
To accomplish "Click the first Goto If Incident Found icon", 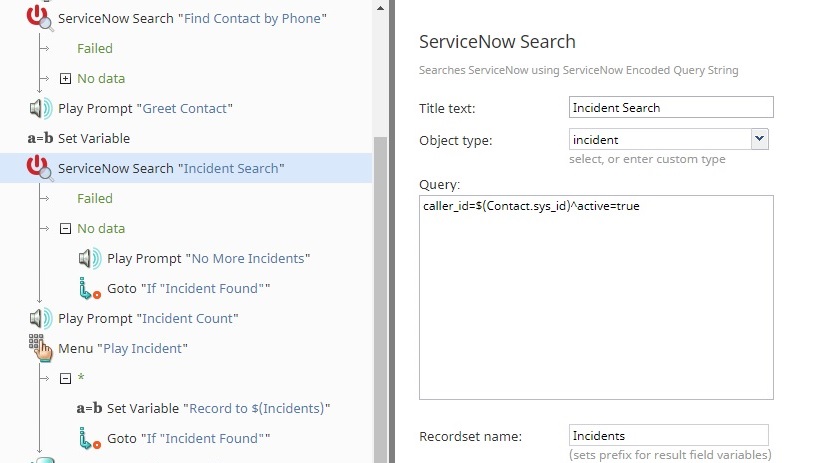I will [x=89, y=289].
